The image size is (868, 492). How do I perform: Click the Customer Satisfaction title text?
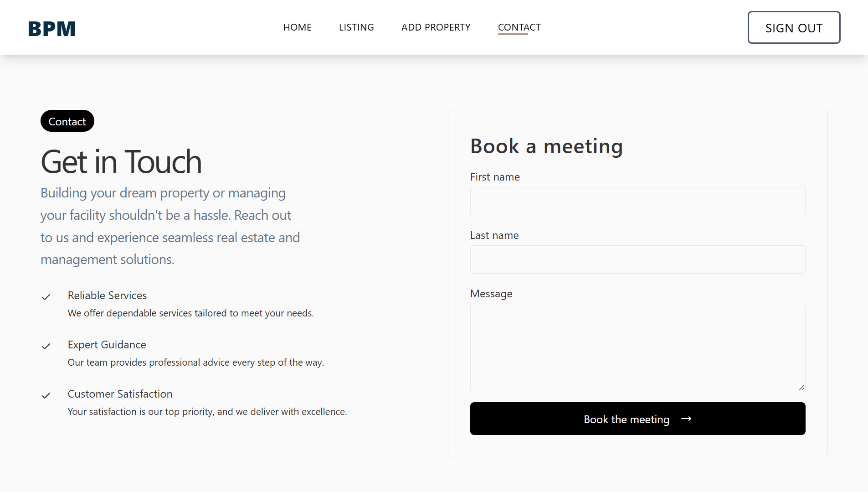pyautogui.click(x=120, y=394)
